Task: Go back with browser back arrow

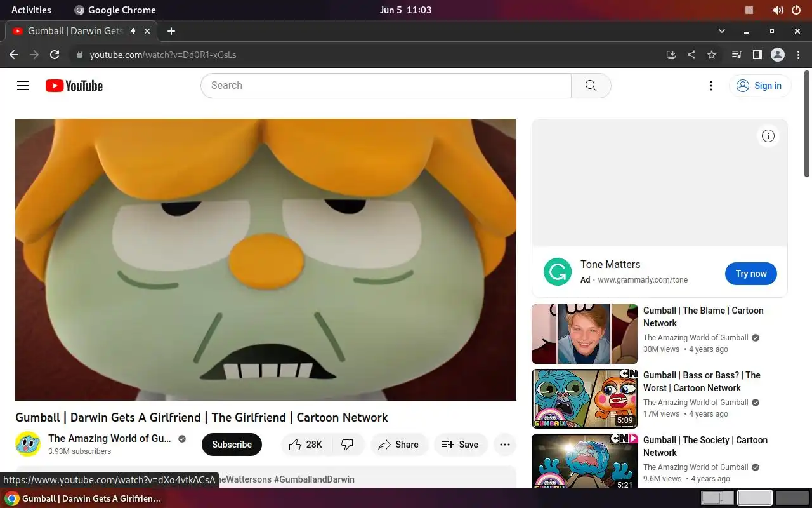Action: (x=14, y=55)
